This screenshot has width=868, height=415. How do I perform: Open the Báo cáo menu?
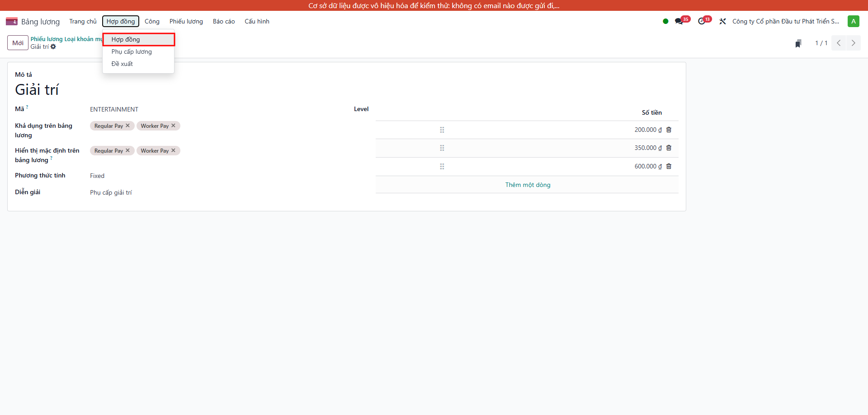tap(224, 21)
